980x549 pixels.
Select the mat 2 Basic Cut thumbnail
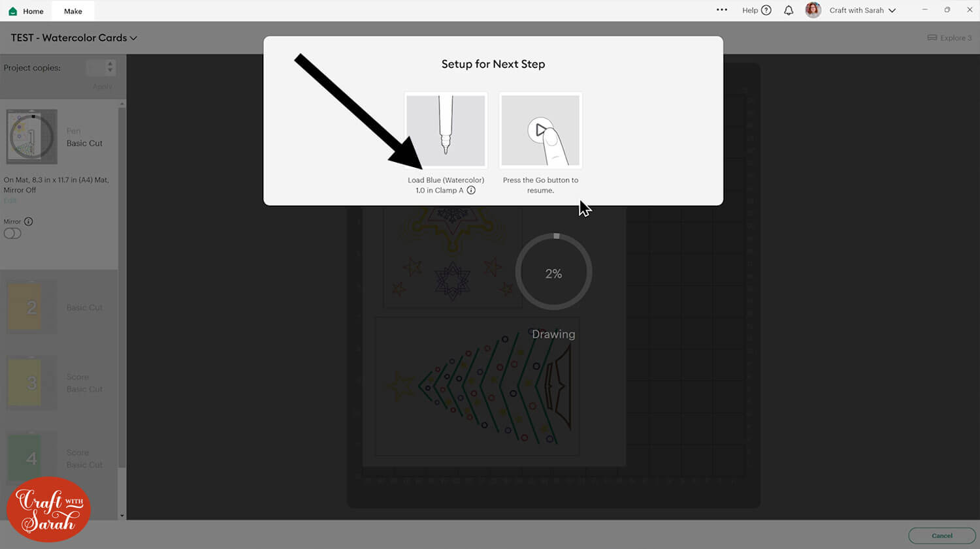32,307
